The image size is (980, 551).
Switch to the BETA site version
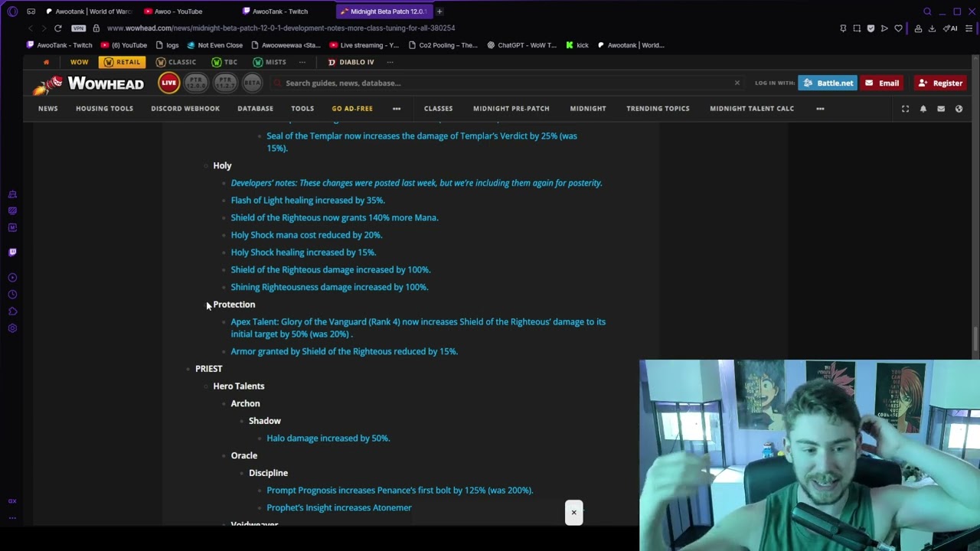coord(252,83)
